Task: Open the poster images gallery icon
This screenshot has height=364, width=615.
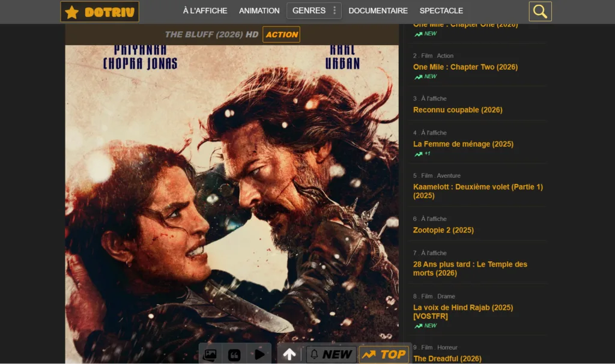Action: [210, 354]
